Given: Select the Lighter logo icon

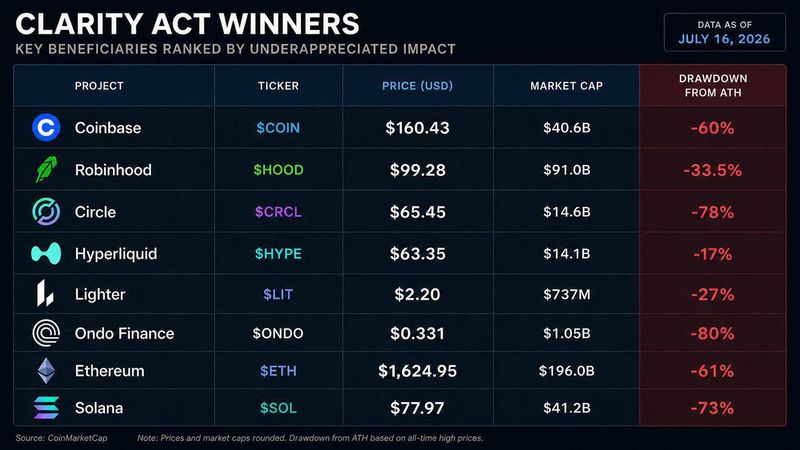Looking at the screenshot, I should 45,293.
